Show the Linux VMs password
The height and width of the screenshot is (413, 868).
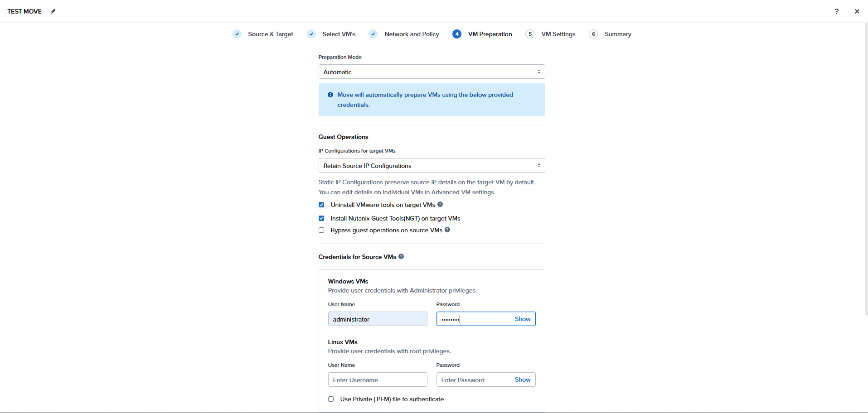tap(523, 379)
